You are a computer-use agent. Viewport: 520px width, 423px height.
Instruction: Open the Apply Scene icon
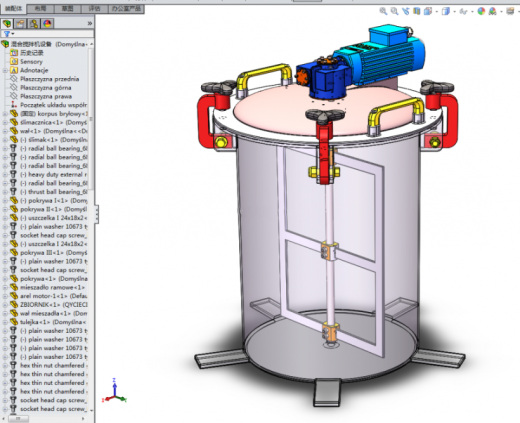[x=492, y=11]
